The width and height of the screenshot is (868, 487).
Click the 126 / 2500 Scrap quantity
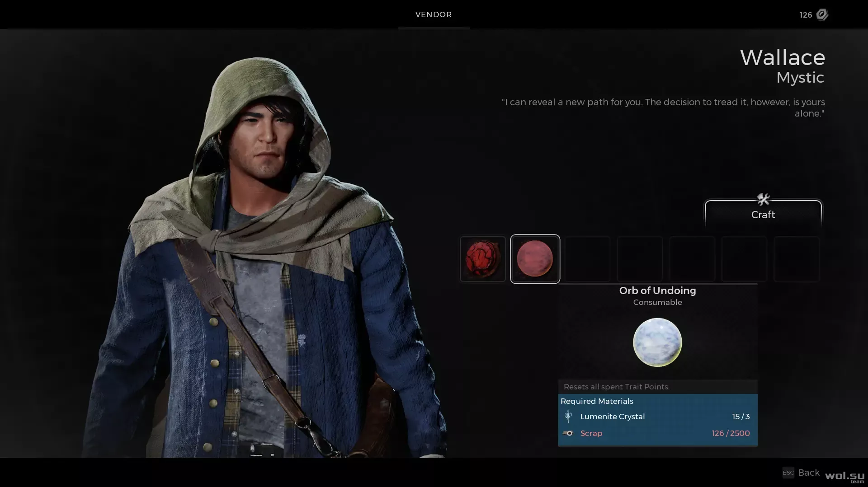pos(731,433)
